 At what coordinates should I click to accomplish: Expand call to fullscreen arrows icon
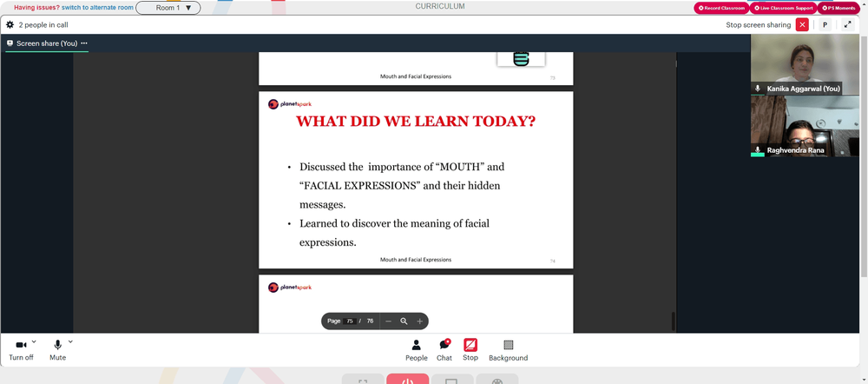tap(847, 25)
